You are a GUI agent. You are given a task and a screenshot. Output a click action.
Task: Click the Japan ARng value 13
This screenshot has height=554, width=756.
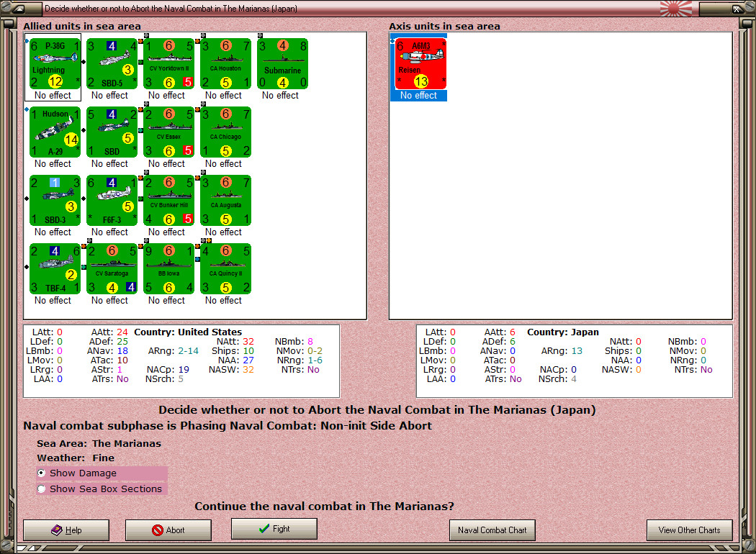(x=577, y=350)
